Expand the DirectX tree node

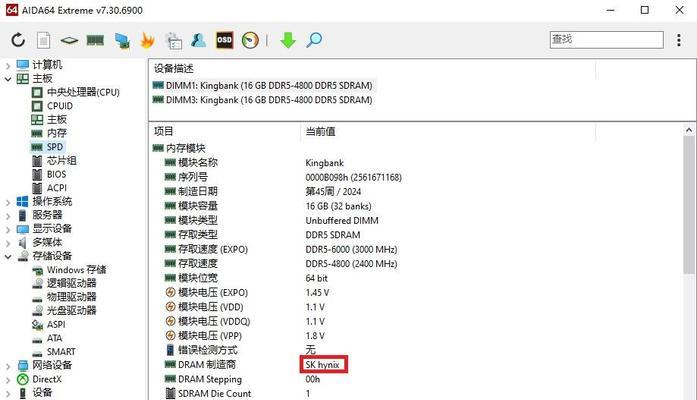(x=8, y=380)
